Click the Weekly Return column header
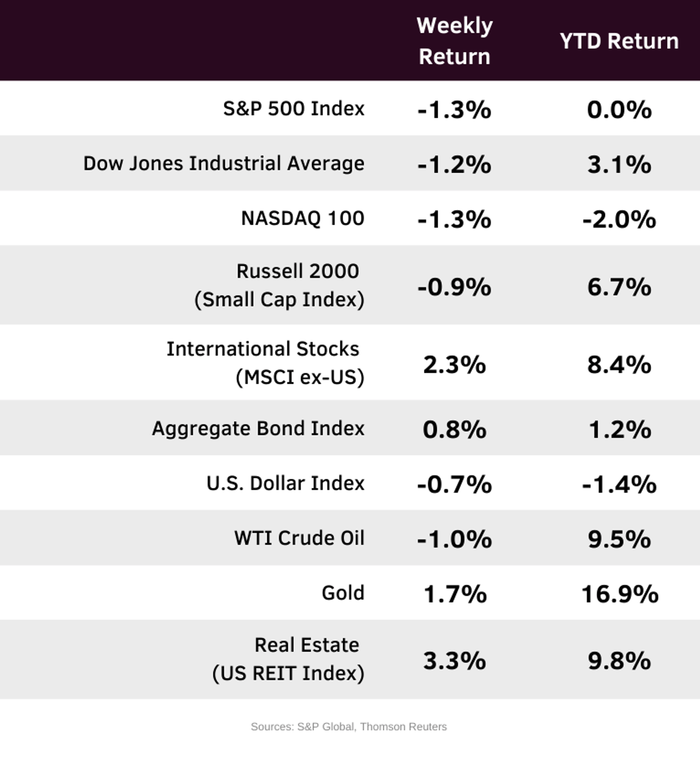 point(454,41)
